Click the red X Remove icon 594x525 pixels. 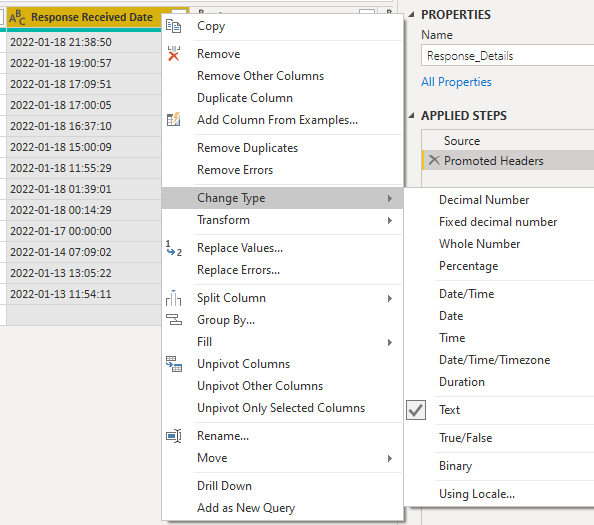pos(174,54)
